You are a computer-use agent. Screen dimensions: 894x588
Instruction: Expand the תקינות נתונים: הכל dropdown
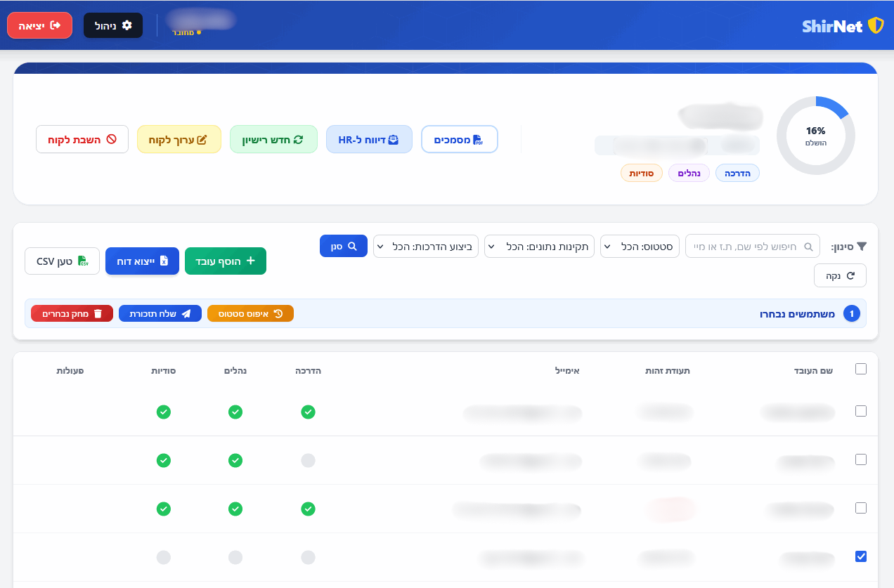(539, 247)
